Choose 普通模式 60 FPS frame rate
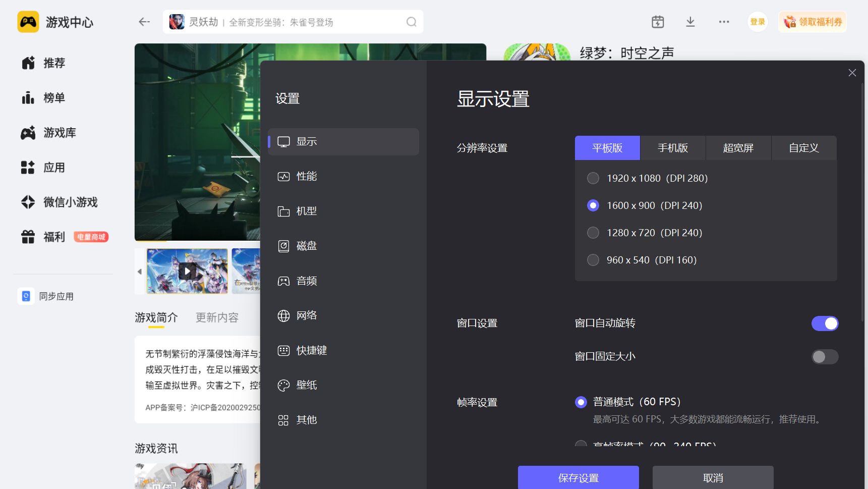The image size is (868, 489). pyautogui.click(x=581, y=402)
